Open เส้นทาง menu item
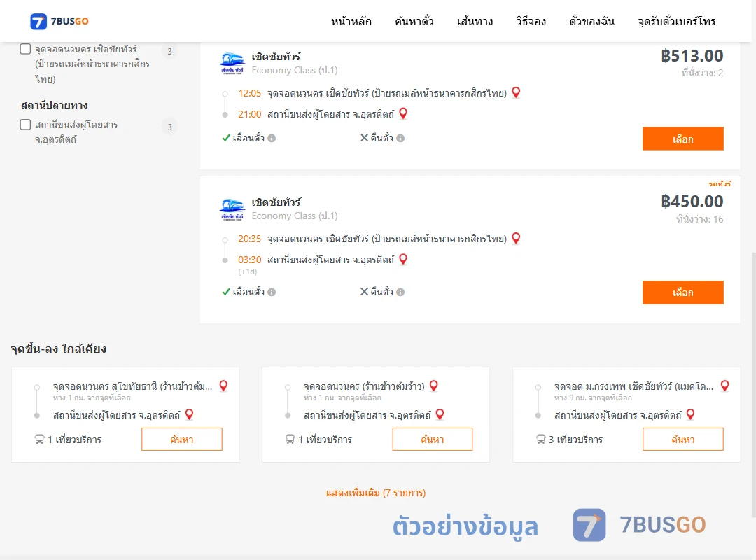The width and height of the screenshot is (756, 560). click(x=475, y=21)
